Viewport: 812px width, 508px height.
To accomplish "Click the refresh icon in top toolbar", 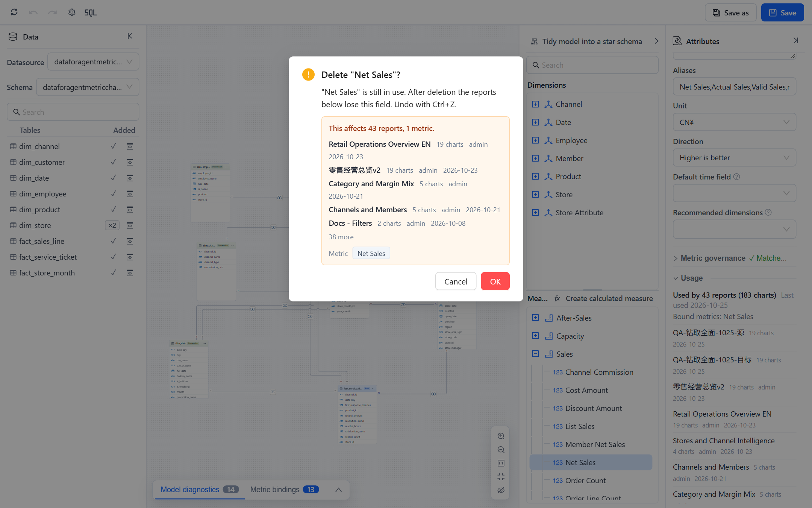I will pyautogui.click(x=14, y=12).
